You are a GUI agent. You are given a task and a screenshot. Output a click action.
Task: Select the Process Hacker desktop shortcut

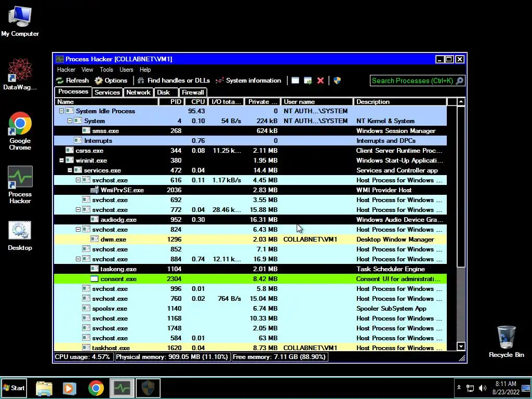tap(20, 185)
